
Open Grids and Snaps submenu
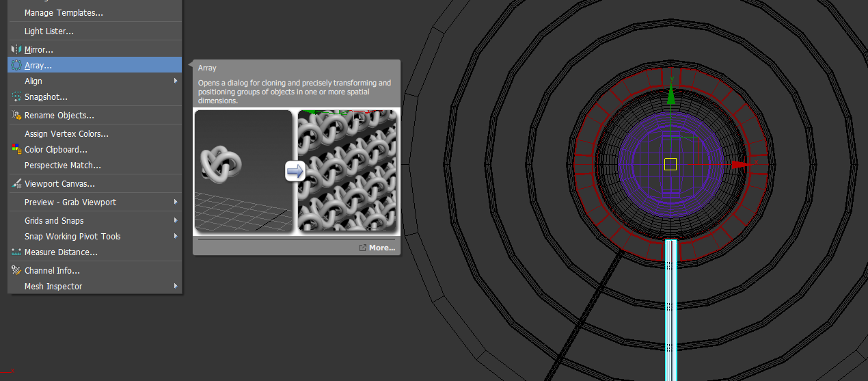click(x=94, y=220)
